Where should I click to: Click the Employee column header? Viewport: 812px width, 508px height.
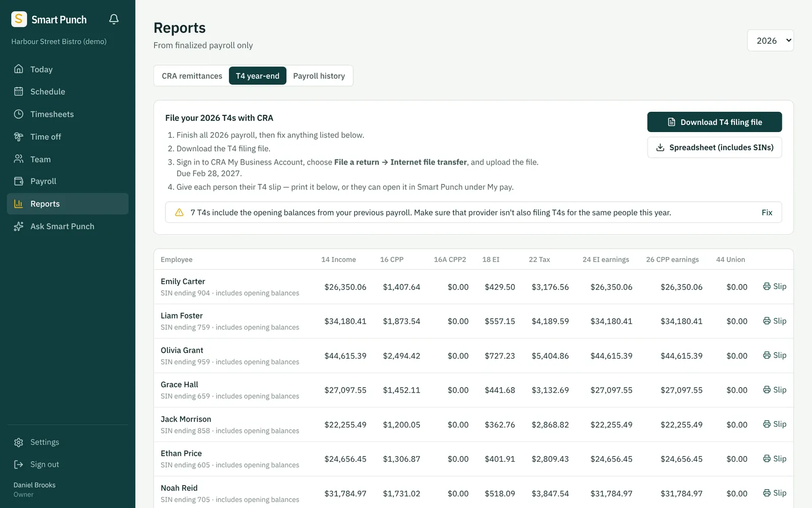tap(177, 260)
